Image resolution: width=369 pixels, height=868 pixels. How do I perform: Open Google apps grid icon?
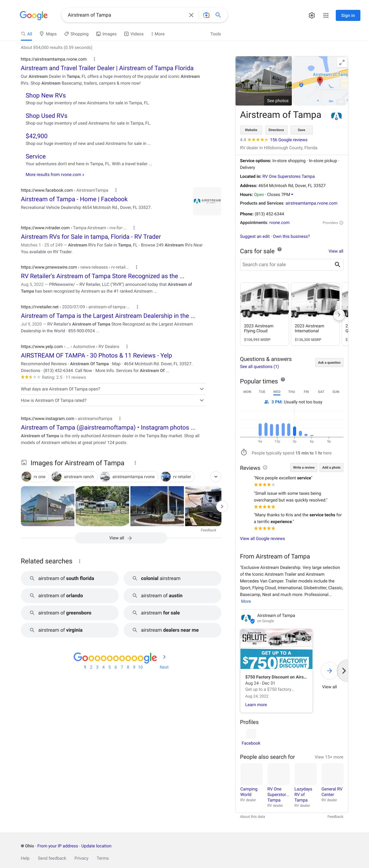pyautogui.click(x=326, y=15)
